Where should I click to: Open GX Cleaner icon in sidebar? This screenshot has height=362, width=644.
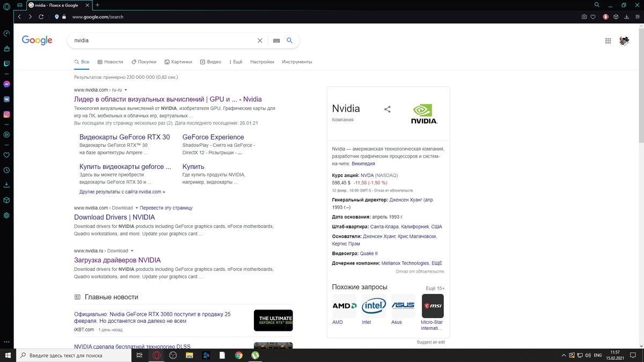click(x=6, y=48)
